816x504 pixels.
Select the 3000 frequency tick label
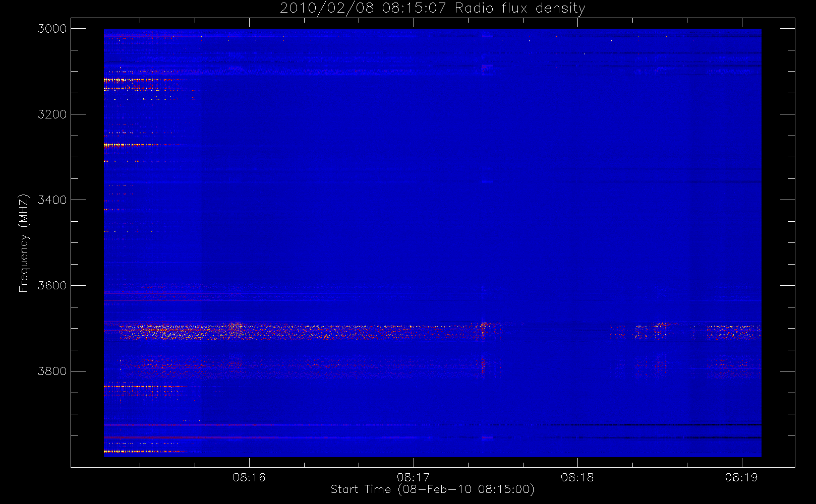(x=52, y=29)
